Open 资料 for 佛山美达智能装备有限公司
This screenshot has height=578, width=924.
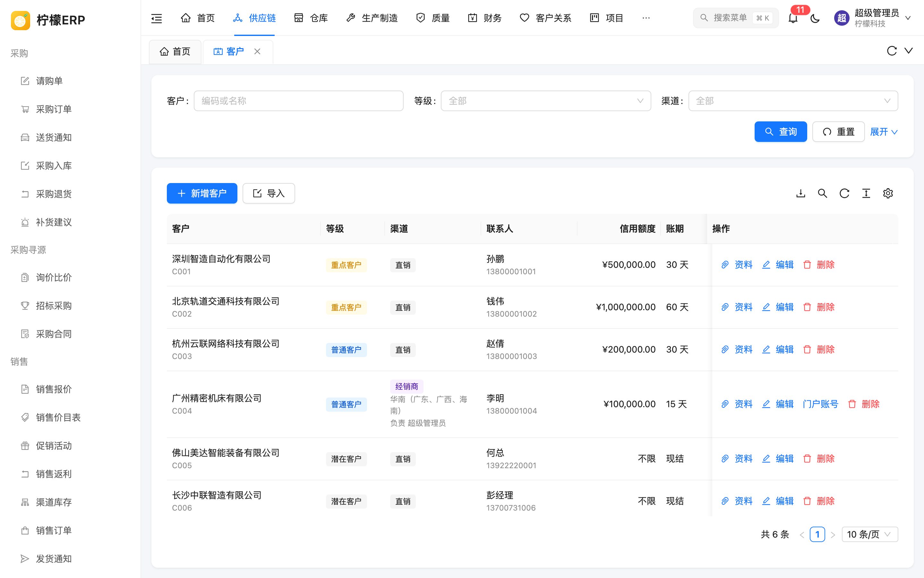[x=737, y=459]
